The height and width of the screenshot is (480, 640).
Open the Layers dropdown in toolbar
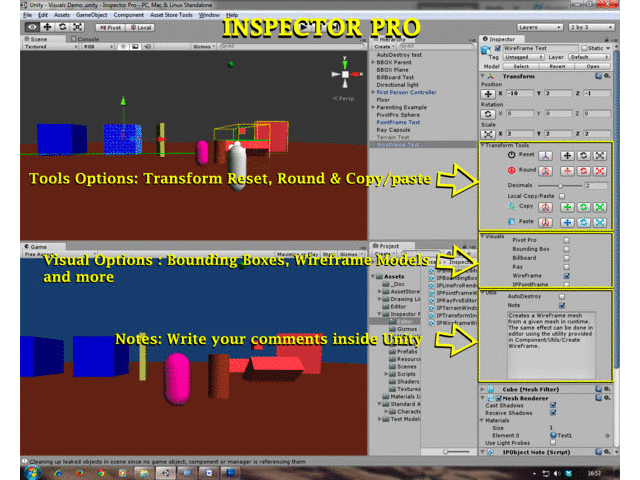pyautogui.click(x=540, y=27)
